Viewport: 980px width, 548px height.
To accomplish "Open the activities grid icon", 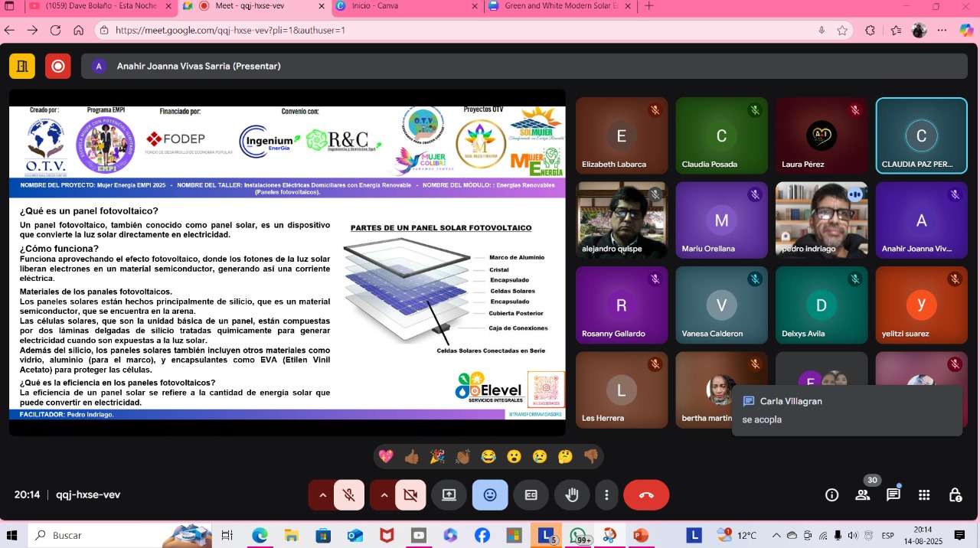I will (924, 495).
